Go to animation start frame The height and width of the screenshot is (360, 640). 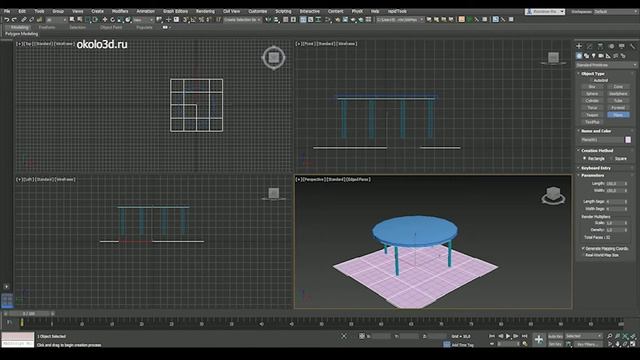492,336
